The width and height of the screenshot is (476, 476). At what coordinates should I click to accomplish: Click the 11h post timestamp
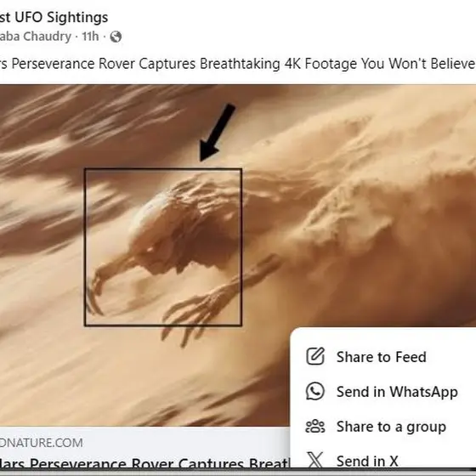click(x=90, y=37)
